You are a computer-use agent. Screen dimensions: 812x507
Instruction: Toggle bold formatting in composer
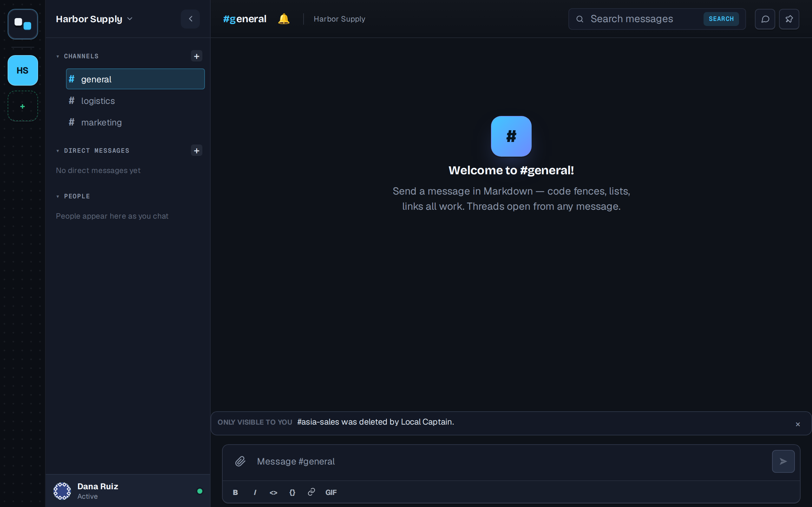(235, 492)
